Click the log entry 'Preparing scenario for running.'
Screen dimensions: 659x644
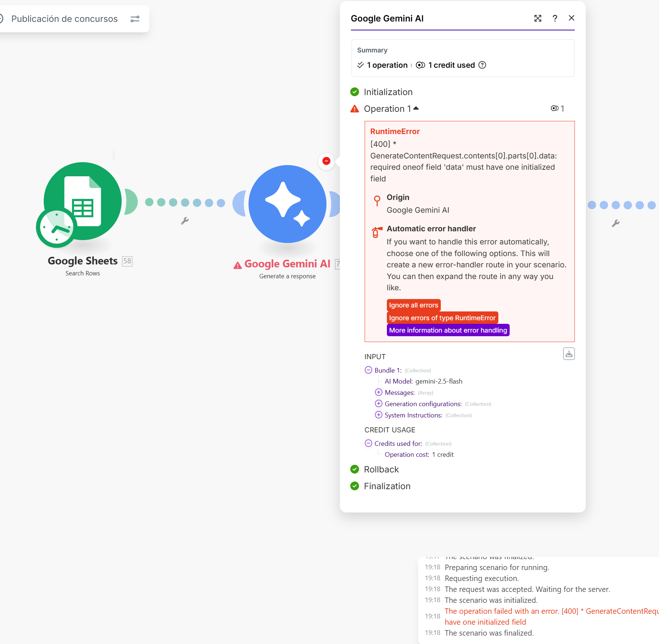497,568
